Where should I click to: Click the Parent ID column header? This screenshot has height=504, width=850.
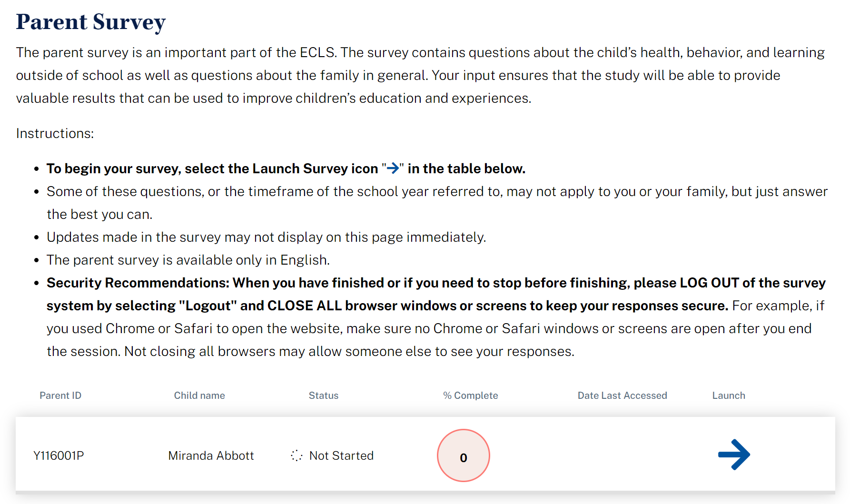tap(60, 395)
